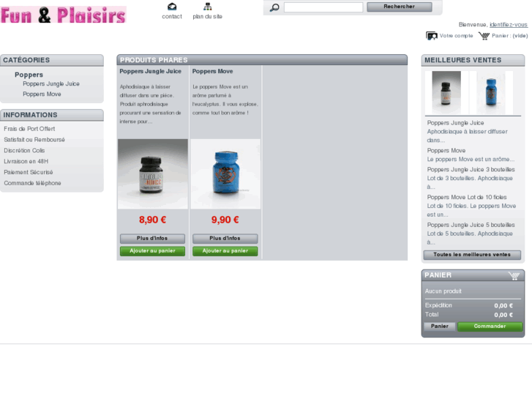The image size is (532, 399).
Task: Click Poppers Move thumbnail in Meilleures Ventes
Action: click(491, 93)
